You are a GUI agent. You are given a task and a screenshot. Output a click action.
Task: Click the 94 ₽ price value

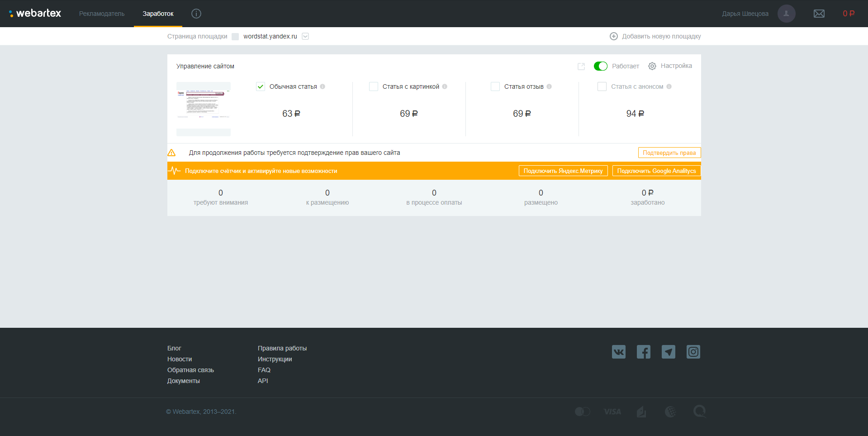(x=635, y=114)
